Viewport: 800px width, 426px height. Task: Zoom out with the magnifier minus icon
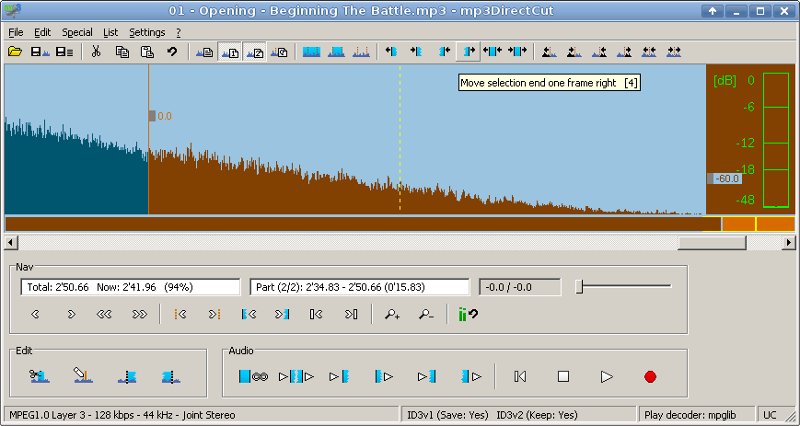[x=426, y=314]
